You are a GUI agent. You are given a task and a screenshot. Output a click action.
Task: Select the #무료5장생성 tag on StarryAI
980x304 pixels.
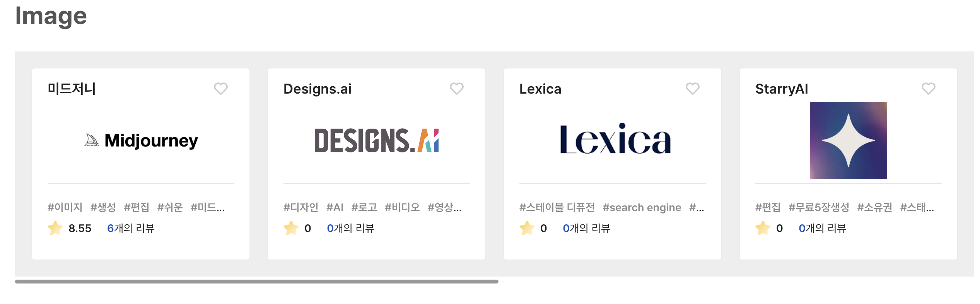point(819,208)
